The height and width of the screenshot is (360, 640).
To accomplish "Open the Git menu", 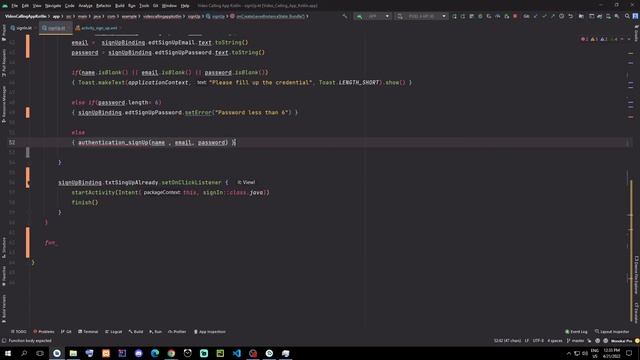I will (x=156, y=6).
